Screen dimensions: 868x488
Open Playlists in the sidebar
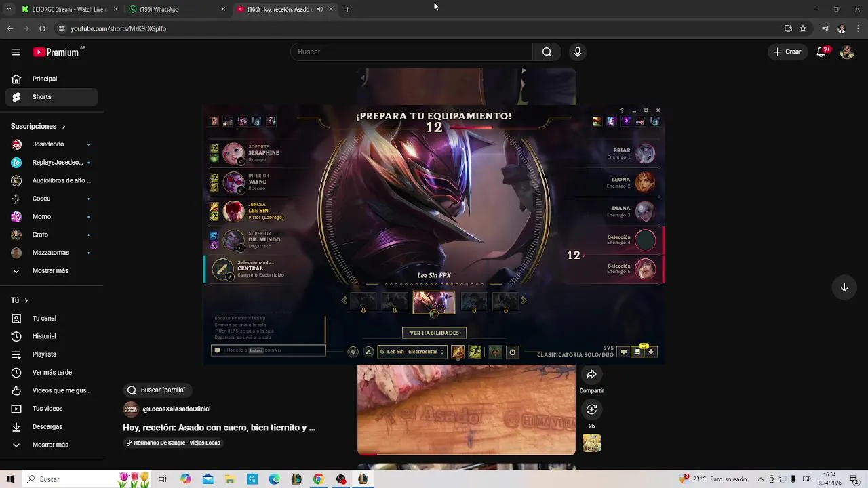point(52,354)
